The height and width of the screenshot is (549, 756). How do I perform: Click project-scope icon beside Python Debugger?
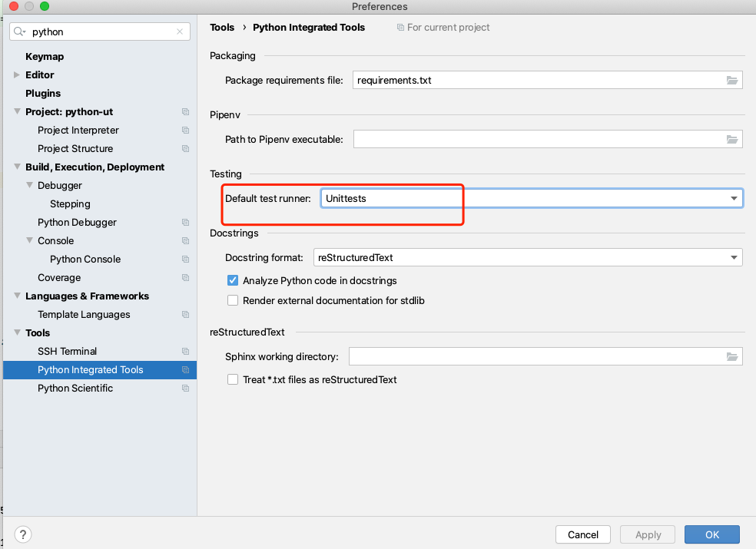tap(185, 223)
